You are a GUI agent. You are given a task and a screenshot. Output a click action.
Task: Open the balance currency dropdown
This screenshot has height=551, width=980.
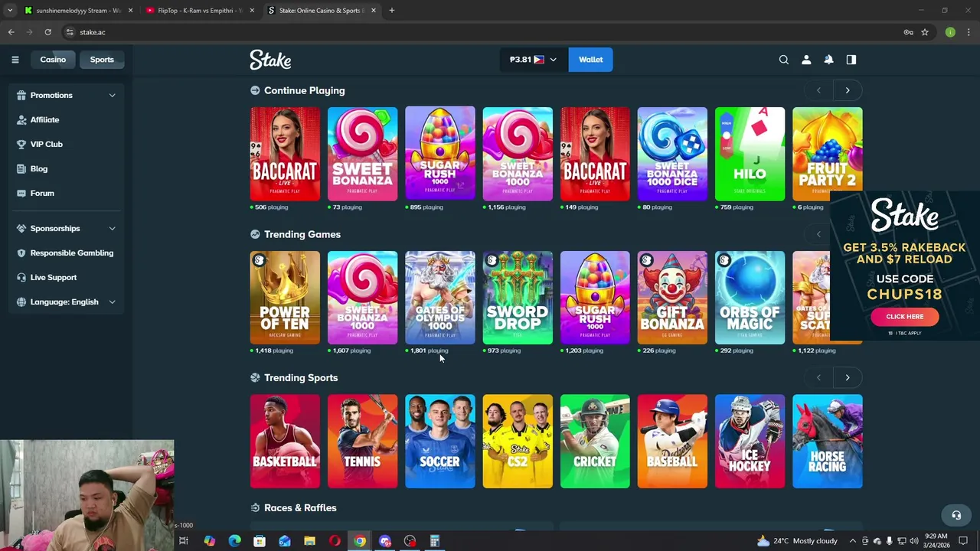(x=534, y=60)
